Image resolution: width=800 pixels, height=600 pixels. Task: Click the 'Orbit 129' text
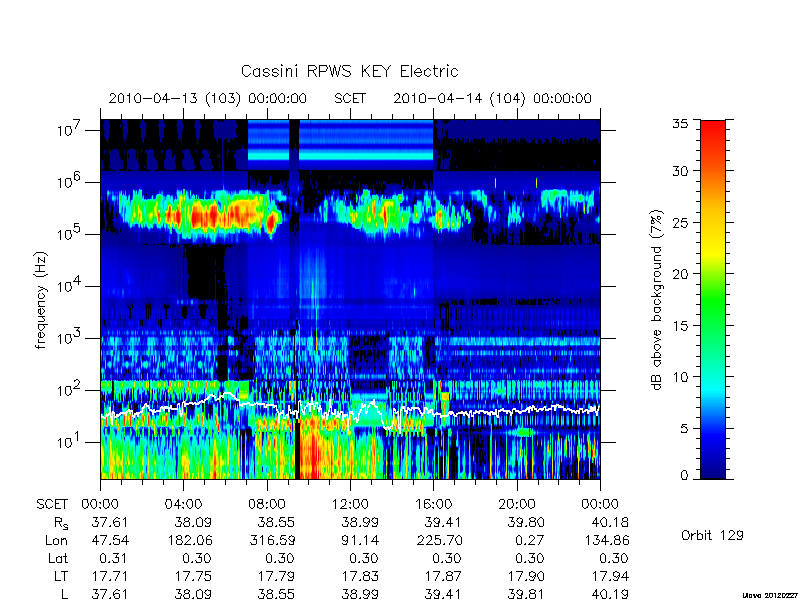click(x=712, y=535)
